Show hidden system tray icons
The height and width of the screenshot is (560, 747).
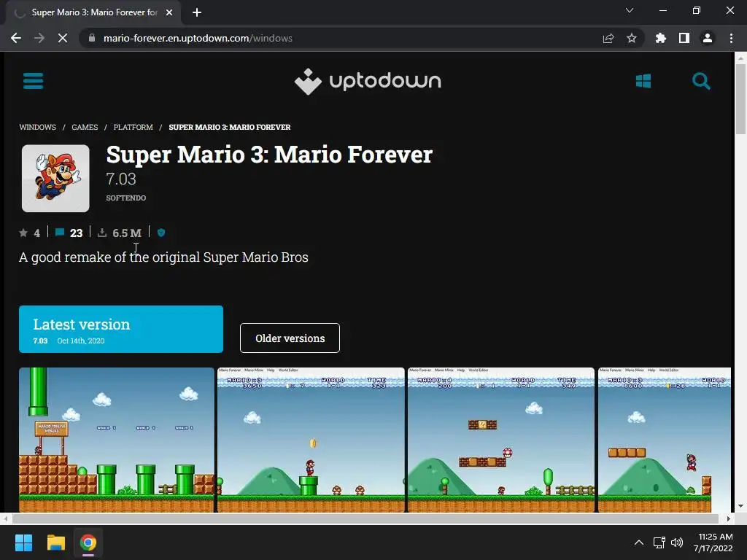(x=639, y=542)
